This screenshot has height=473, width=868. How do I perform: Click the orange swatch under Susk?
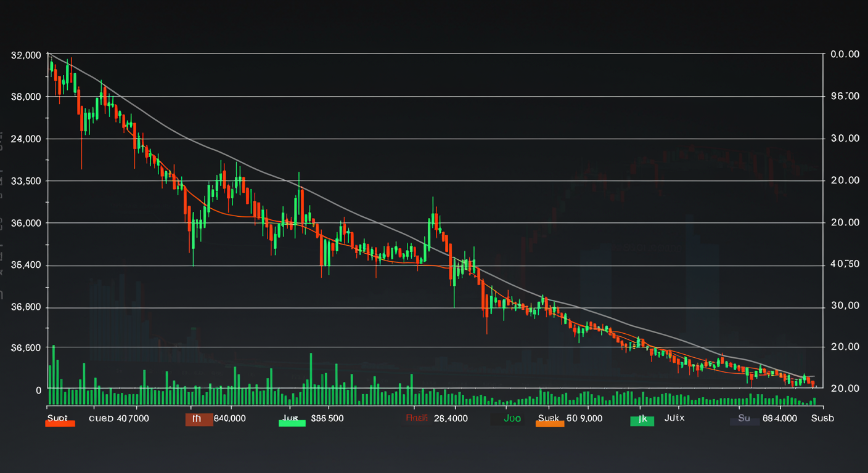551,423
